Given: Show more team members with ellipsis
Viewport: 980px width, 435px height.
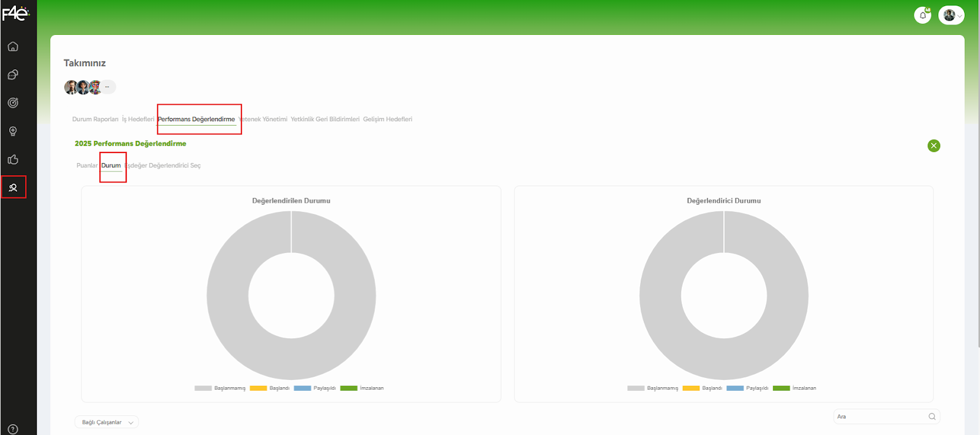Looking at the screenshot, I should point(107,87).
